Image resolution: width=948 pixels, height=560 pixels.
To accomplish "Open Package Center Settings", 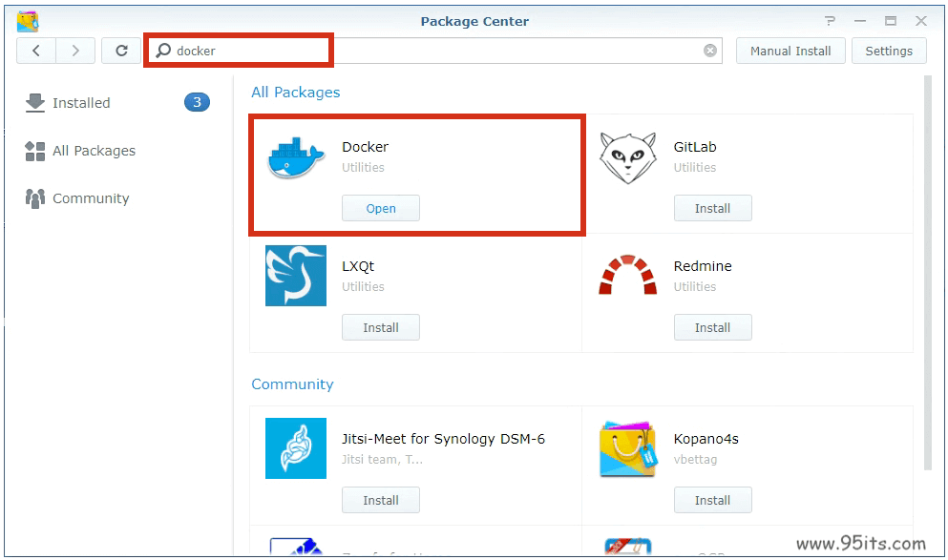I will point(889,51).
